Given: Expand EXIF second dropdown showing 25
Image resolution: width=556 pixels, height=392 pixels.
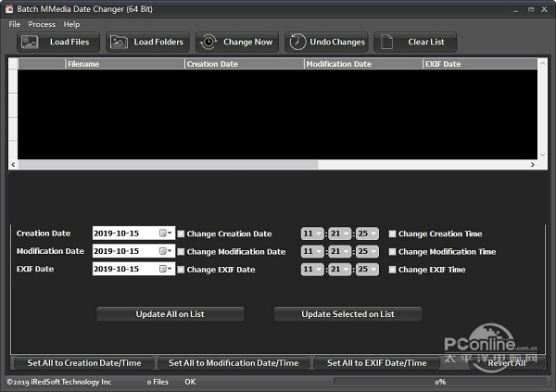Looking at the screenshot, I should [367, 270].
